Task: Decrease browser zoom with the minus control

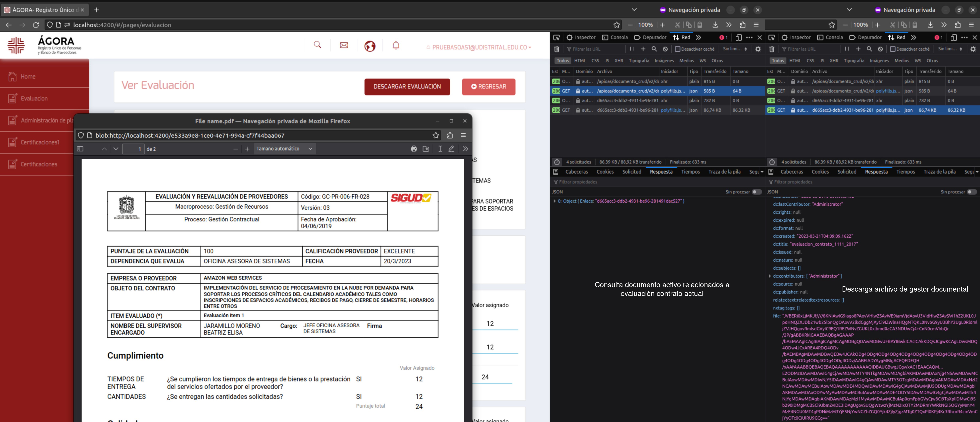Action: (630, 25)
